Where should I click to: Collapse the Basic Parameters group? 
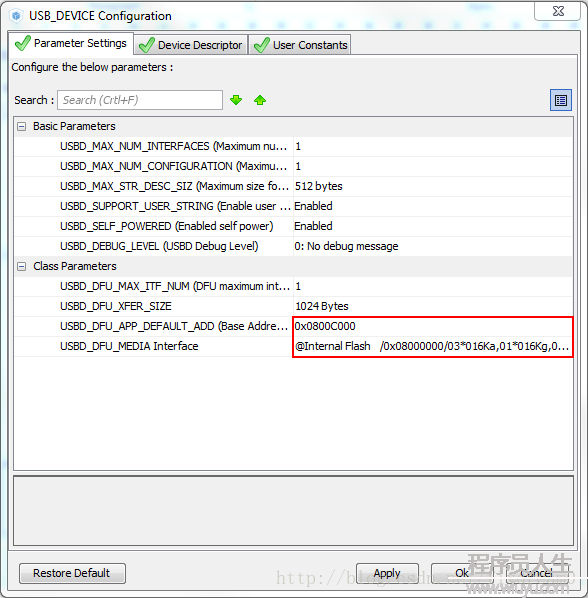point(22,127)
